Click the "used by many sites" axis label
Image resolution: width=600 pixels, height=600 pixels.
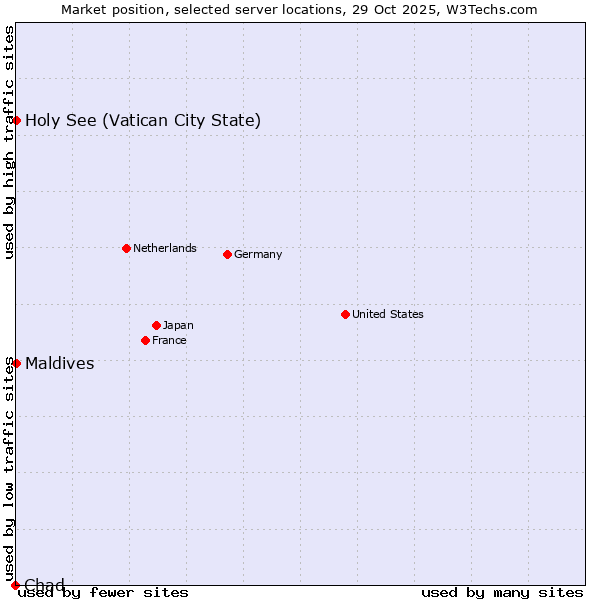502,592
